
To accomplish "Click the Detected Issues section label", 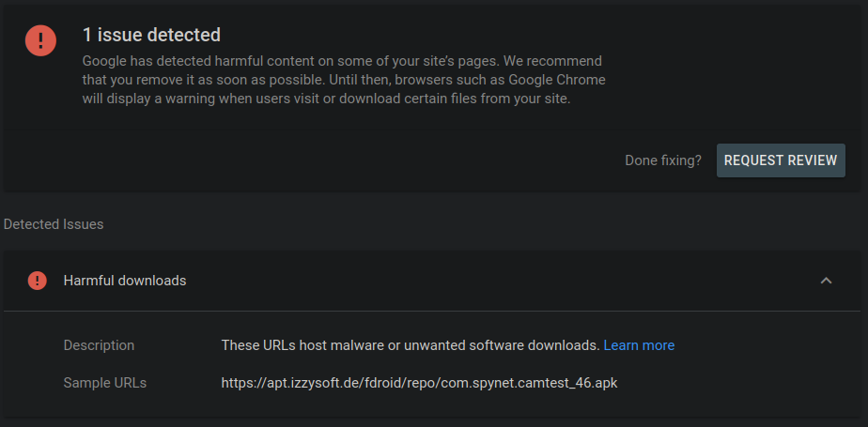I will [54, 224].
